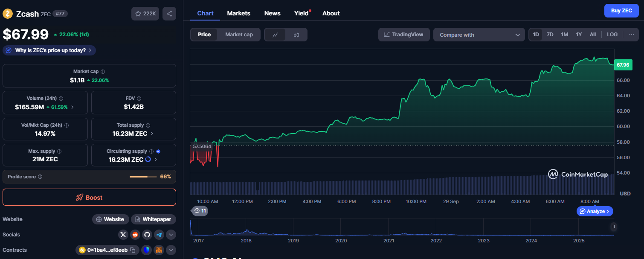
Task: Set chart range to 1Y
Action: point(579,35)
